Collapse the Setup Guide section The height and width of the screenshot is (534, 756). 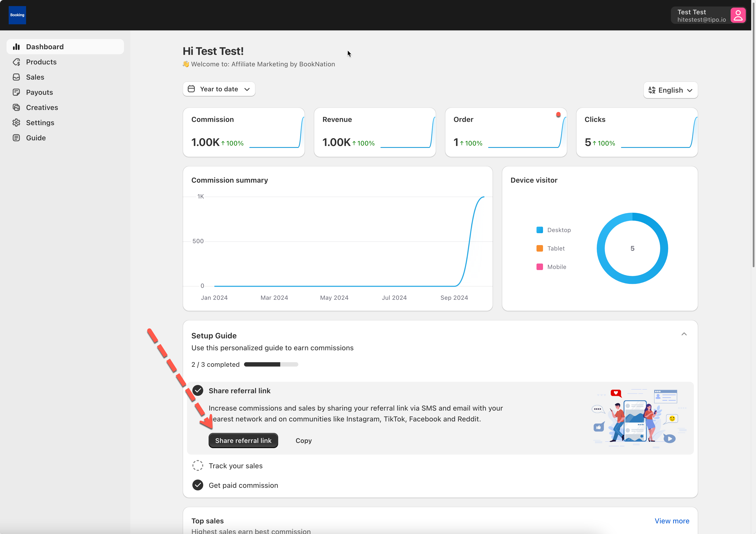tap(684, 334)
